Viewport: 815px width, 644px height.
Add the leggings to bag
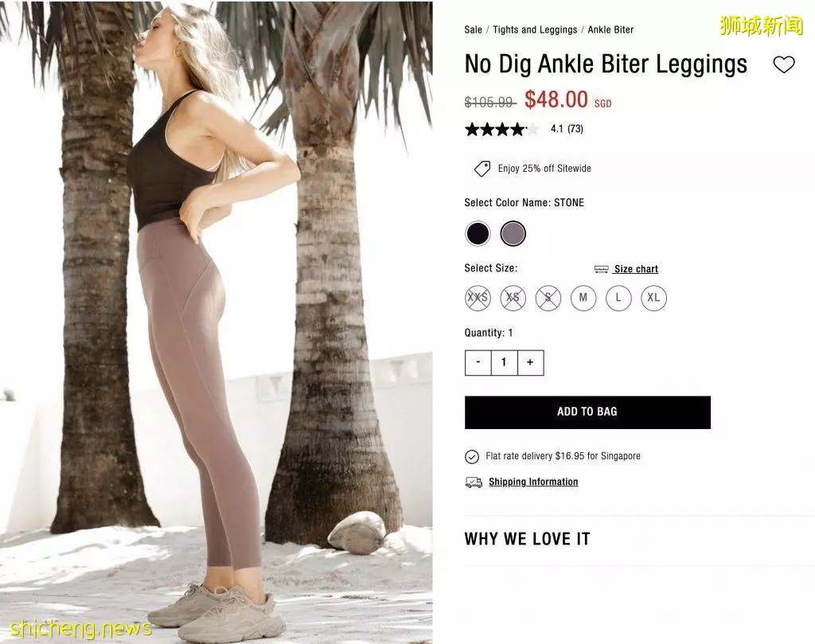pyautogui.click(x=587, y=412)
